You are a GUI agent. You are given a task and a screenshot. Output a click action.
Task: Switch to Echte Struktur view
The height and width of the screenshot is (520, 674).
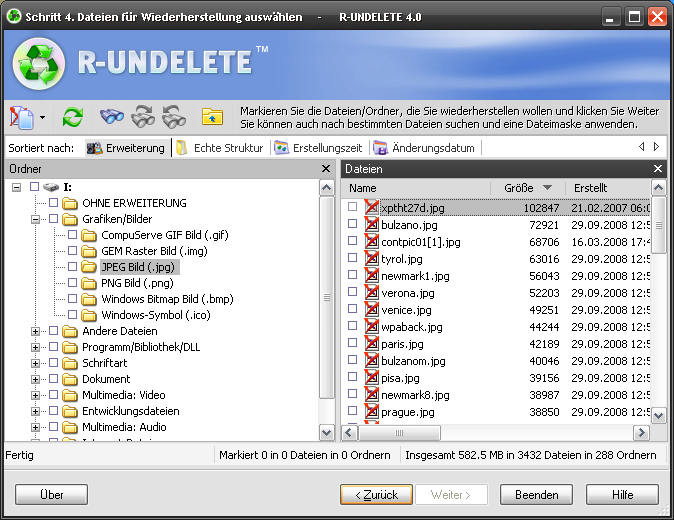coord(221,148)
